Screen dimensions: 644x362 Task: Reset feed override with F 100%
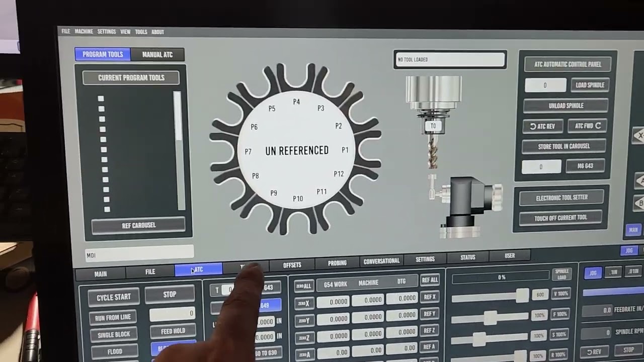coord(560,314)
